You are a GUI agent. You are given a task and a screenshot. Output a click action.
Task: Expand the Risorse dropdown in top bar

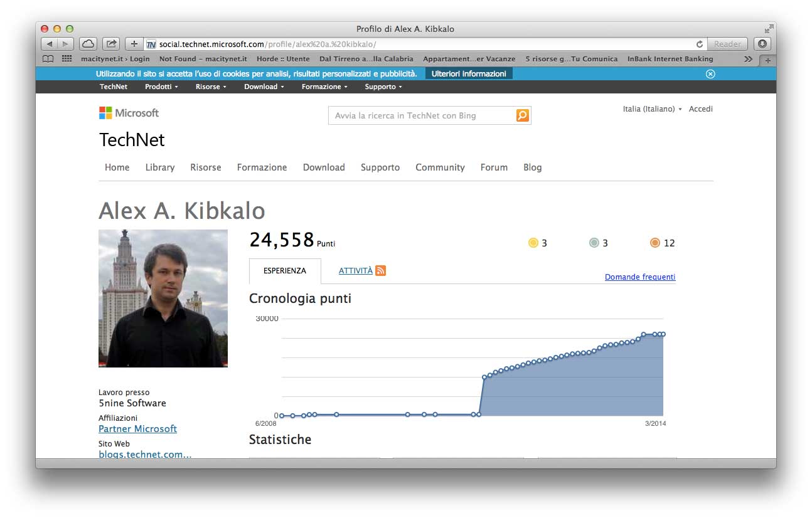click(x=211, y=87)
